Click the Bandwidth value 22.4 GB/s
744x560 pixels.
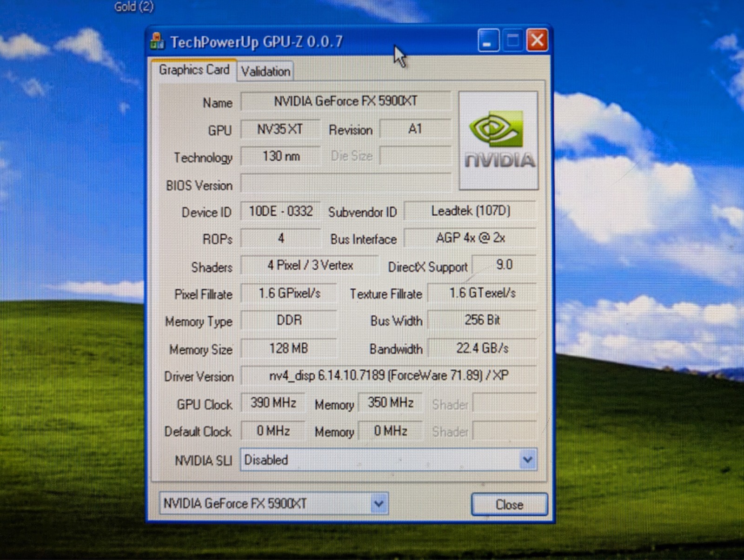click(x=482, y=348)
